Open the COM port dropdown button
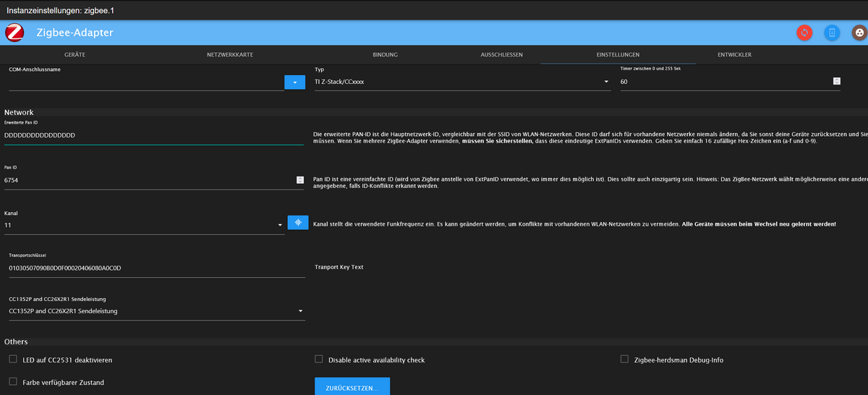Image resolution: width=868 pixels, height=395 pixels. click(295, 82)
